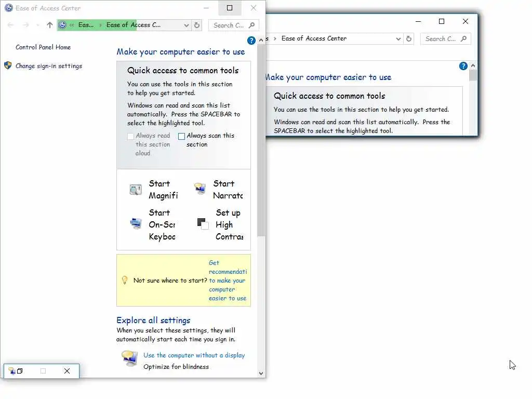Open Change sign-in settings

[x=49, y=66]
